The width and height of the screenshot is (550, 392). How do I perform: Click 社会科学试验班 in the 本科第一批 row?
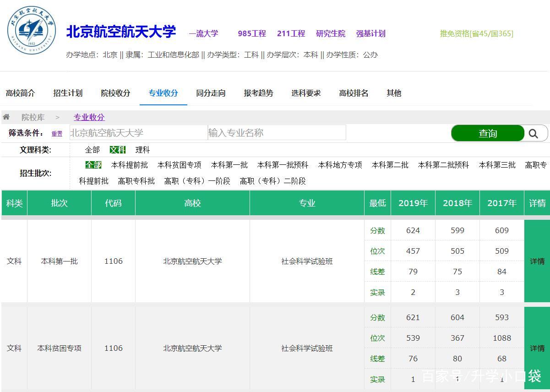click(x=307, y=261)
